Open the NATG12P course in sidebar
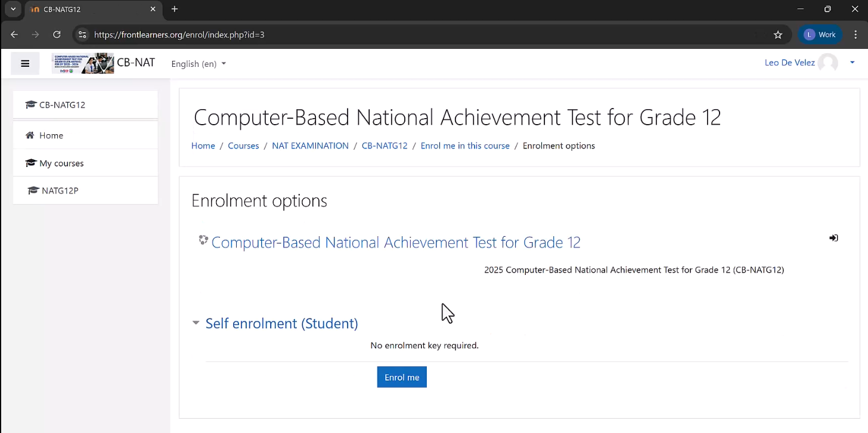 (x=60, y=191)
